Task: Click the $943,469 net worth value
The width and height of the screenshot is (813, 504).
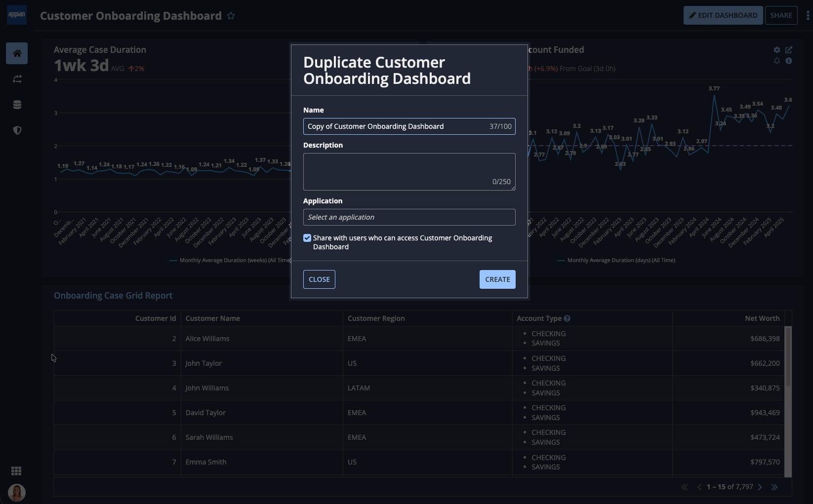Action: [765, 413]
